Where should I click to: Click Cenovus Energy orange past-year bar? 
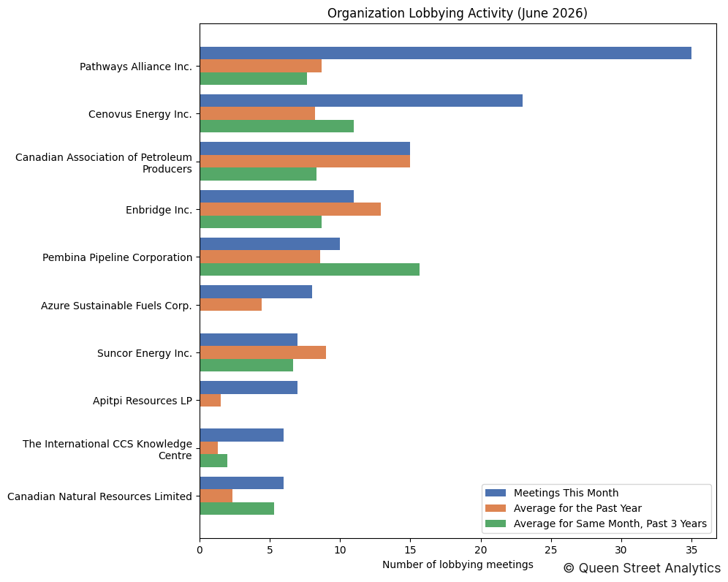point(258,113)
